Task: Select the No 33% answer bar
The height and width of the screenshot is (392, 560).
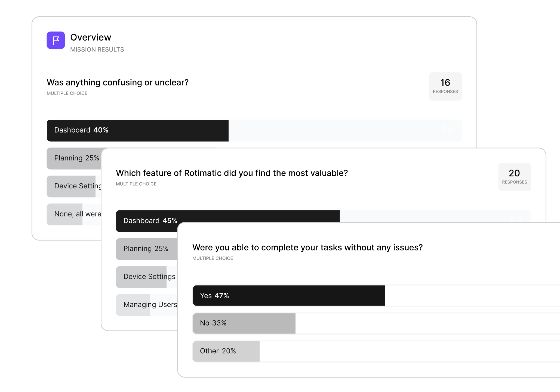Action: 376,323
